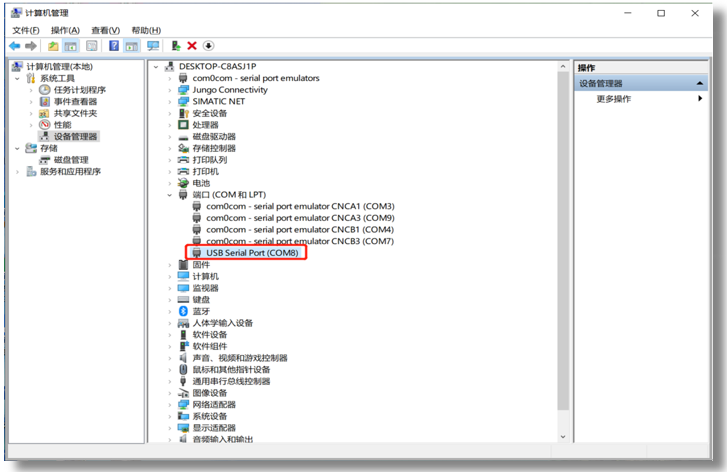This screenshot has width=727, height=472.
Task: Click 人体学输入设备 category icon
Action: pyautogui.click(x=184, y=323)
